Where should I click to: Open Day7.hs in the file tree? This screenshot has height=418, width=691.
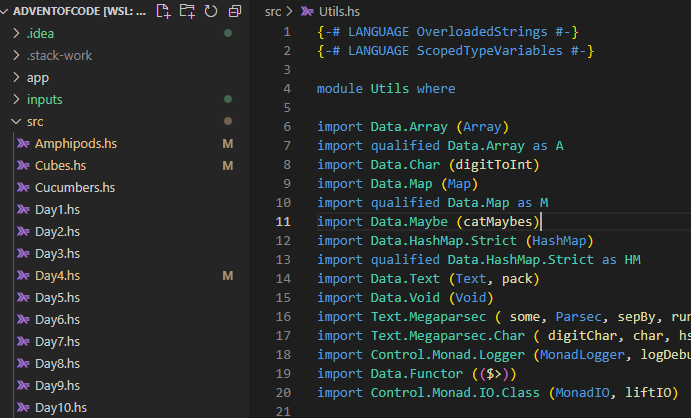57,342
